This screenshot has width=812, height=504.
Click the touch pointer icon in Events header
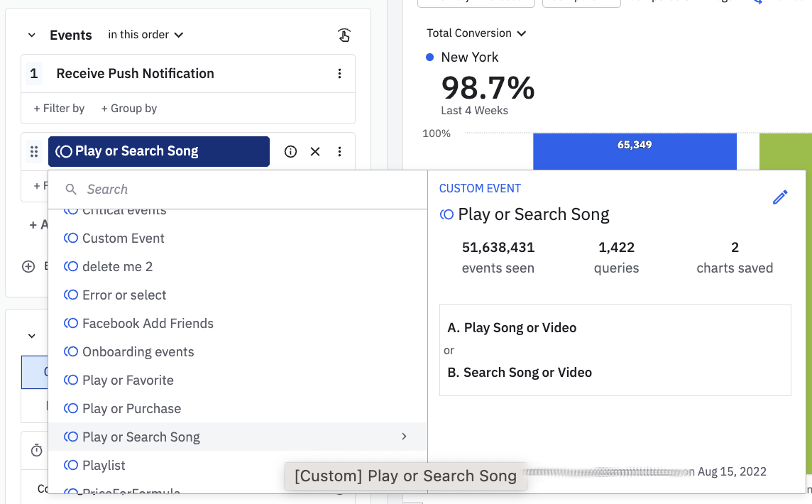point(344,35)
